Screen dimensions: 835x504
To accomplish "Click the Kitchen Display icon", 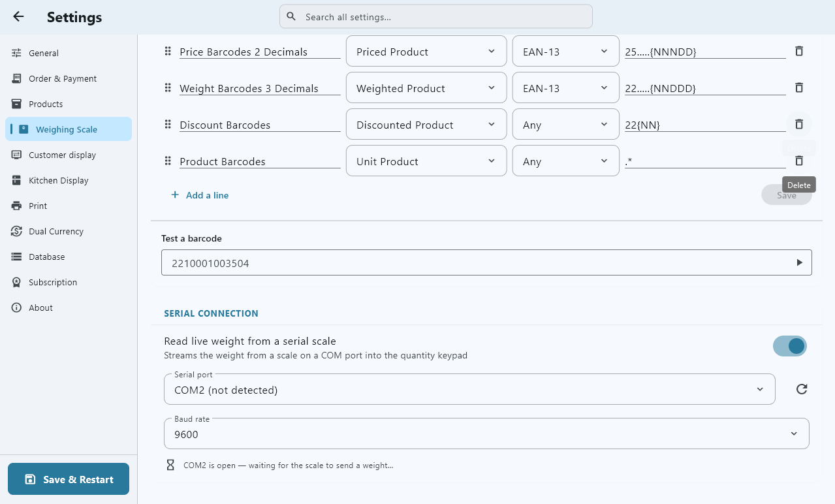I will (16, 180).
